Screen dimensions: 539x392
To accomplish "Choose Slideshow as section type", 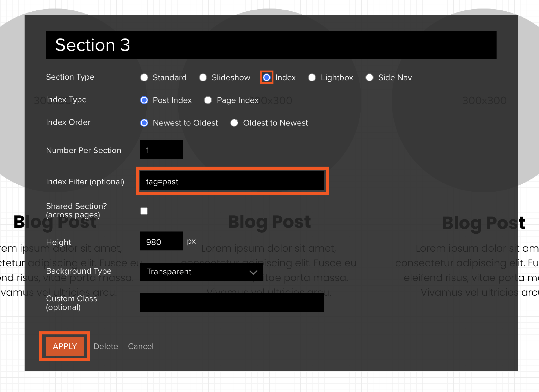I will [x=203, y=77].
